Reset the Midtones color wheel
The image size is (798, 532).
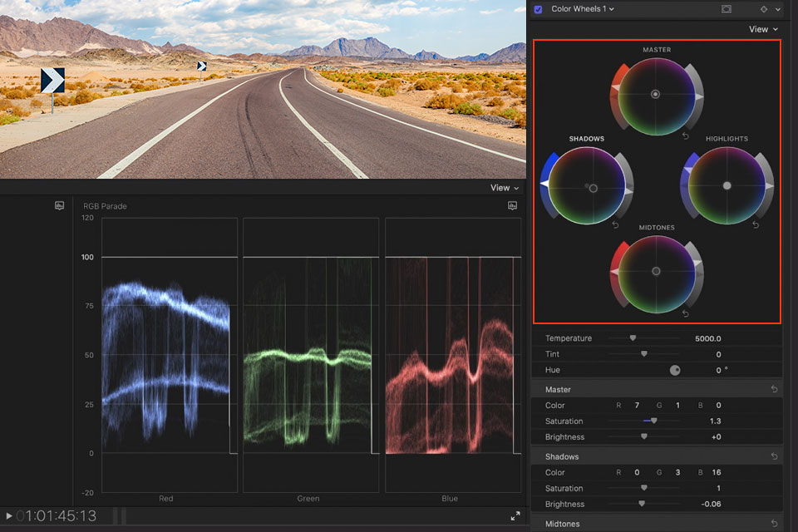pos(686,313)
